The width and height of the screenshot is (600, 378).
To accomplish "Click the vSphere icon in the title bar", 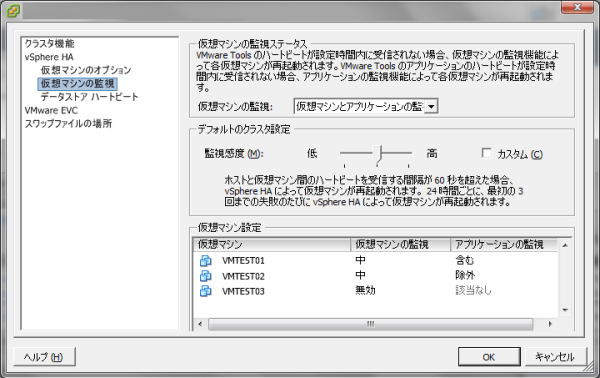I will point(13,11).
